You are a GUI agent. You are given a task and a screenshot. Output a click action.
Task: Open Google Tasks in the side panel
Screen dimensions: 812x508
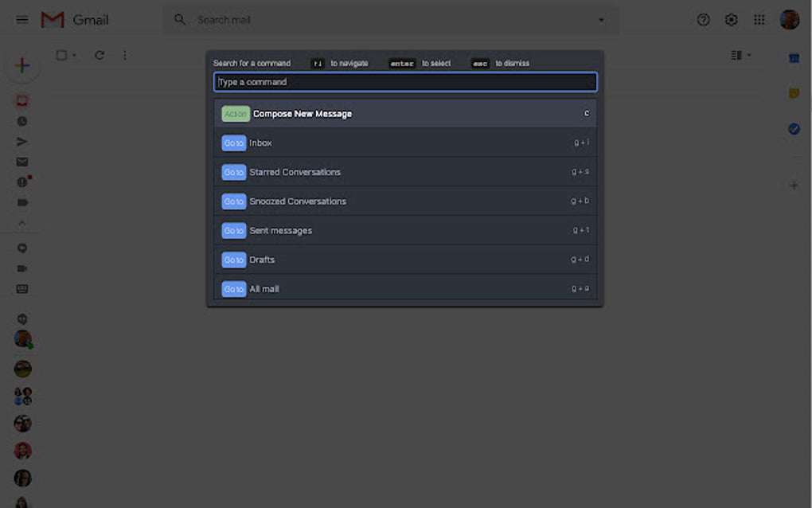pos(794,129)
